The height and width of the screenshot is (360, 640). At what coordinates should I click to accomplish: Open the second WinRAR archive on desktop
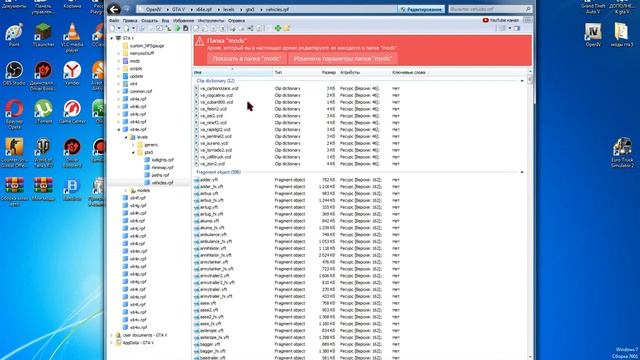coord(43,189)
